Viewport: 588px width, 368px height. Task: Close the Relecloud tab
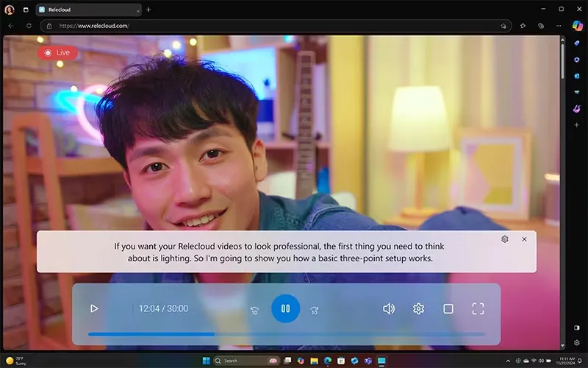pos(138,10)
